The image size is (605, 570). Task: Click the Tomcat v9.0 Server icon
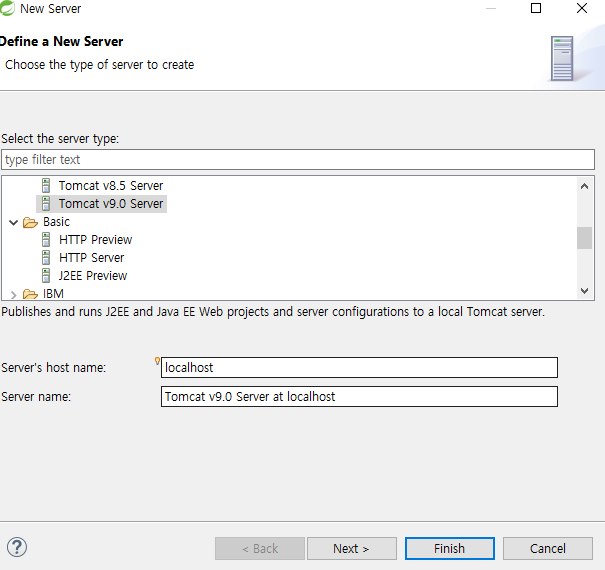coord(46,204)
